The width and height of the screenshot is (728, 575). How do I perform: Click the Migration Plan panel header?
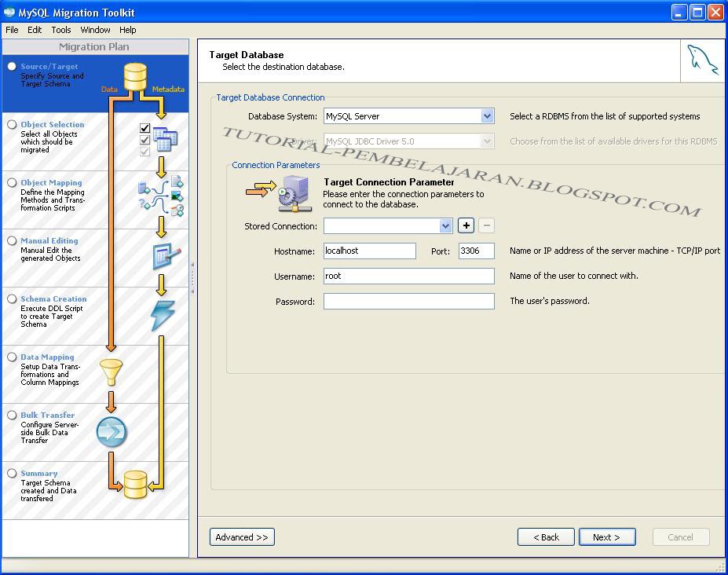tap(95, 46)
